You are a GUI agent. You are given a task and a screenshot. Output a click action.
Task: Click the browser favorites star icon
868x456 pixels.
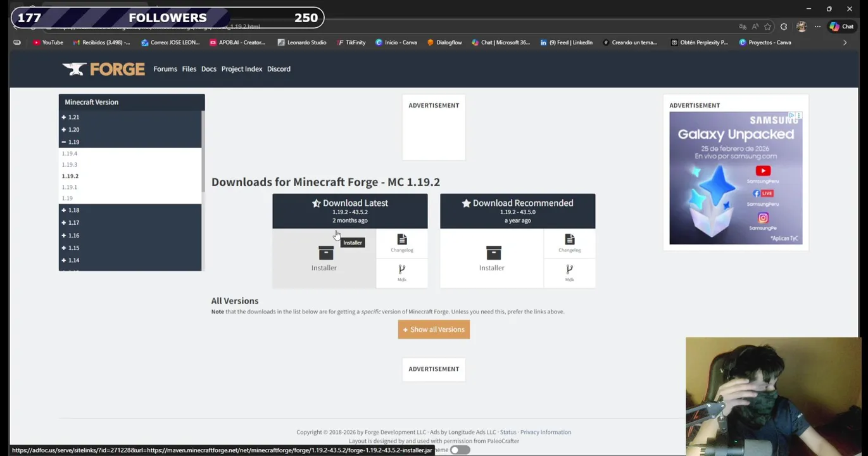767,27
